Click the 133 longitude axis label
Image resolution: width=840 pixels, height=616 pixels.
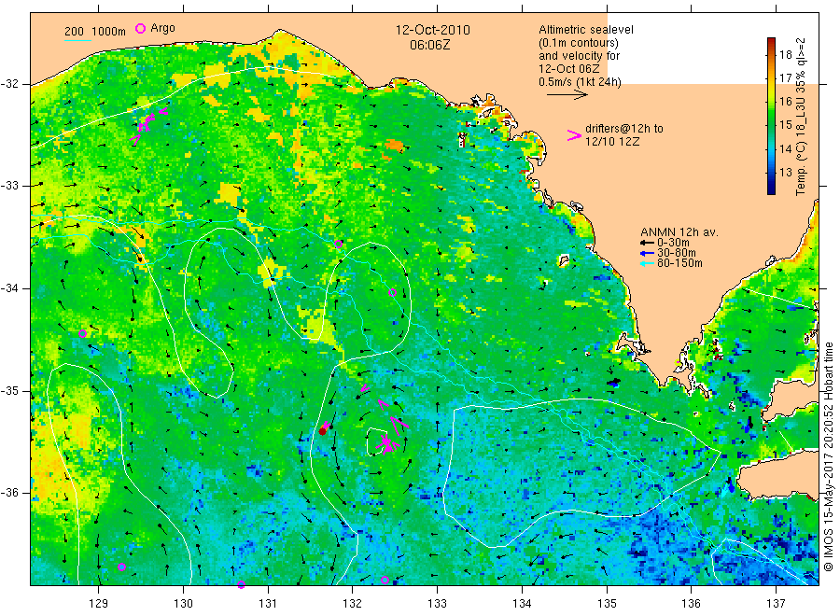437,604
